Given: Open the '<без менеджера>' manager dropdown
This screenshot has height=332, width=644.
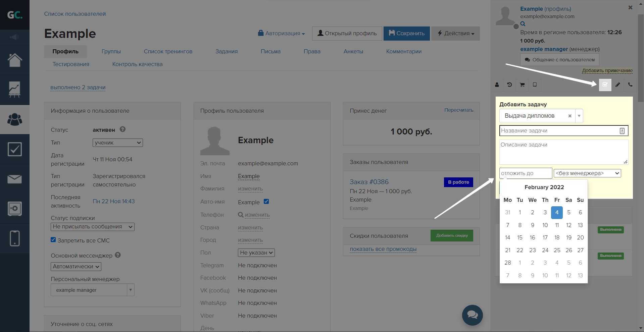Looking at the screenshot, I should [x=587, y=173].
